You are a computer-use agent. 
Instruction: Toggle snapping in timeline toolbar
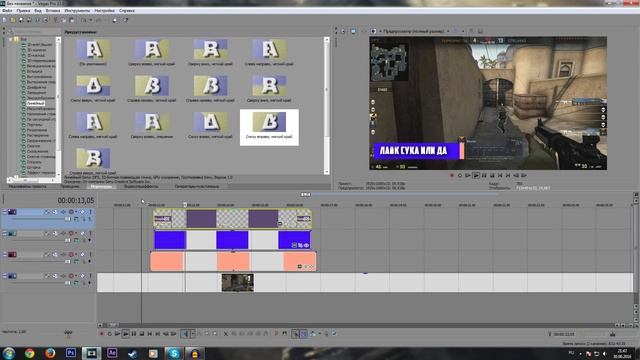tap(295, 334)
